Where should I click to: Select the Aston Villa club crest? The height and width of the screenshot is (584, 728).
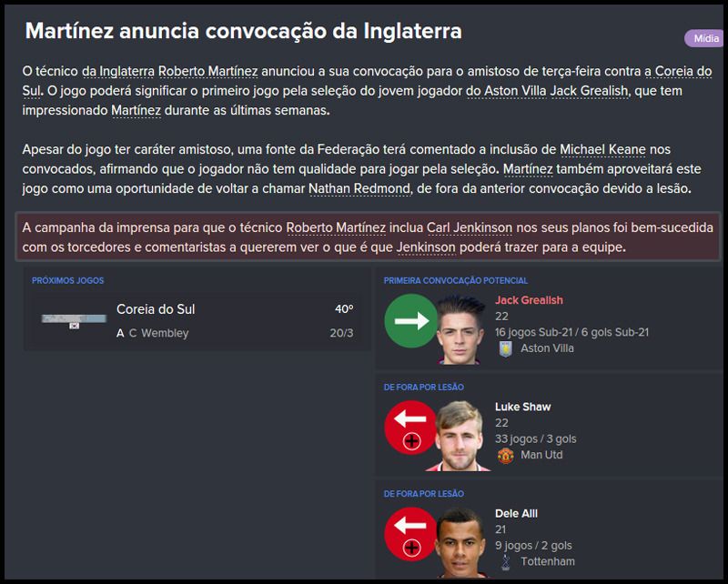pos(506,348)
